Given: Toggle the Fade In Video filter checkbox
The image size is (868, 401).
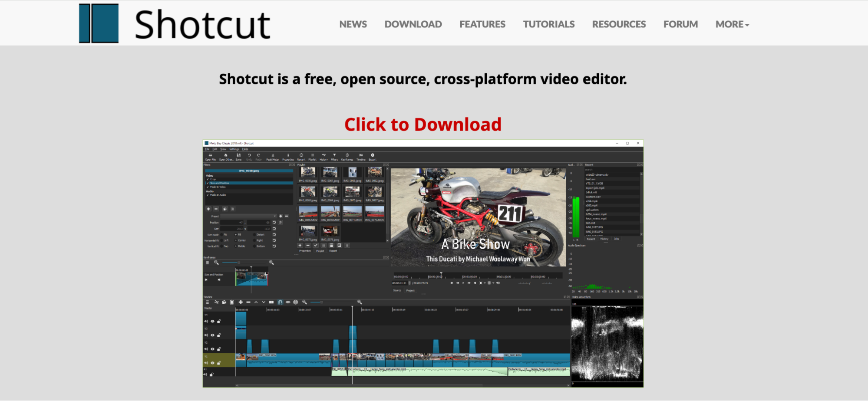Looking at the screenshot, I should point(208,187).
